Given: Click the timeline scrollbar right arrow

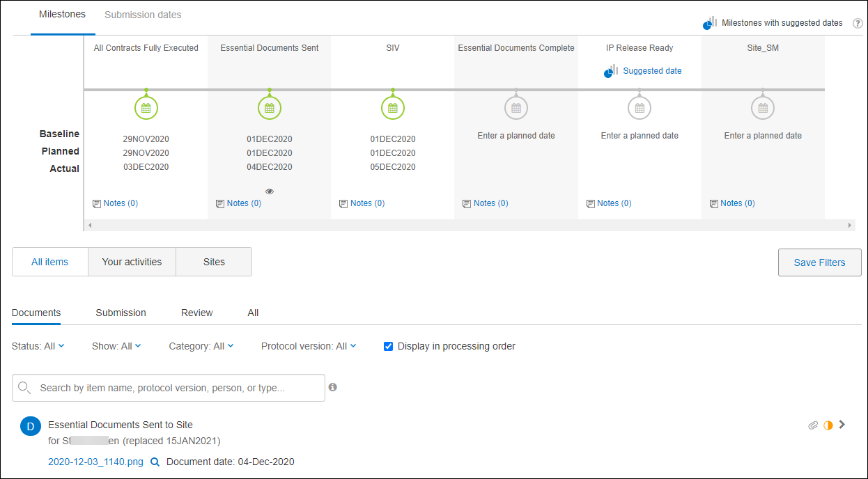Looking at the screenshot, I should pyautogui.click(x=850, y=226).
